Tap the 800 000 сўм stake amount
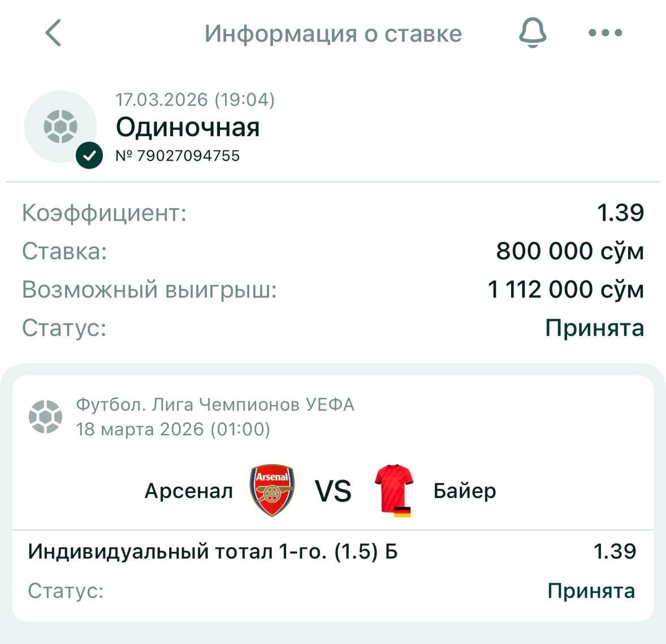The width and height of the screenshot is (666, 644). point(570,251)
